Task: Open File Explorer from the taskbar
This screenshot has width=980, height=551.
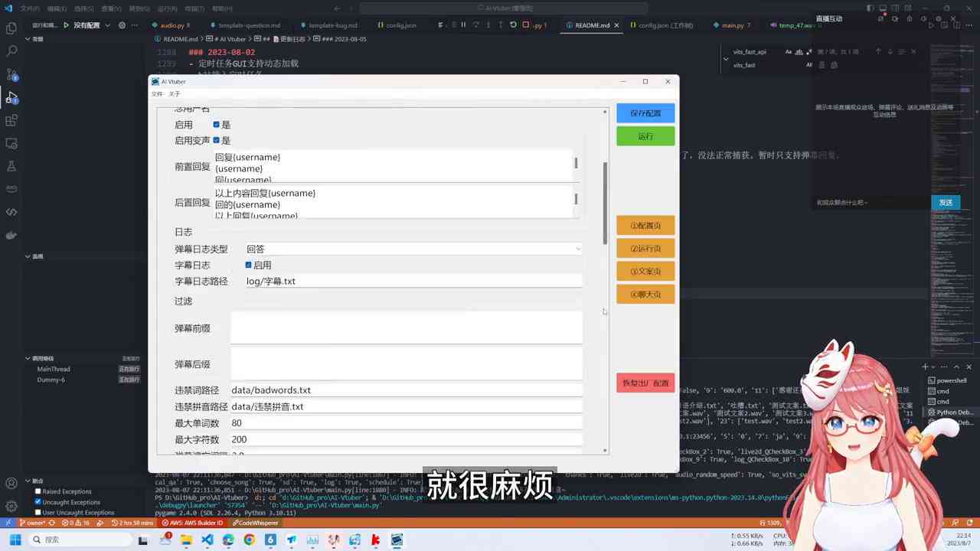Action: tap(186, 540)
